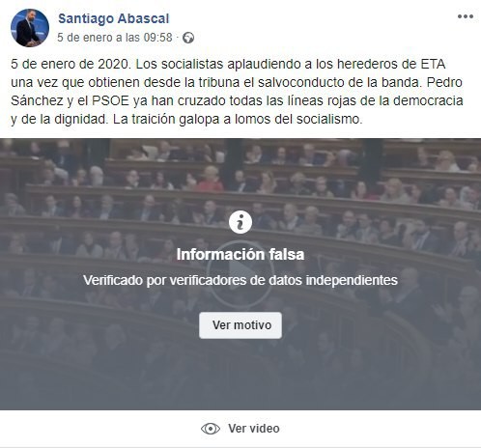
Task: Click the dark lower area of the video overlay
Action: [x=240, y=377]
